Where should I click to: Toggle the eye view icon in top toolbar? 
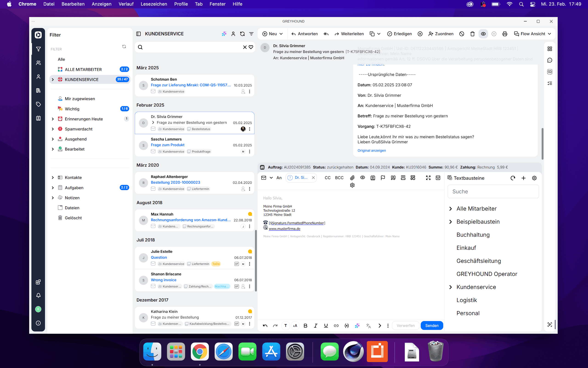483,34
